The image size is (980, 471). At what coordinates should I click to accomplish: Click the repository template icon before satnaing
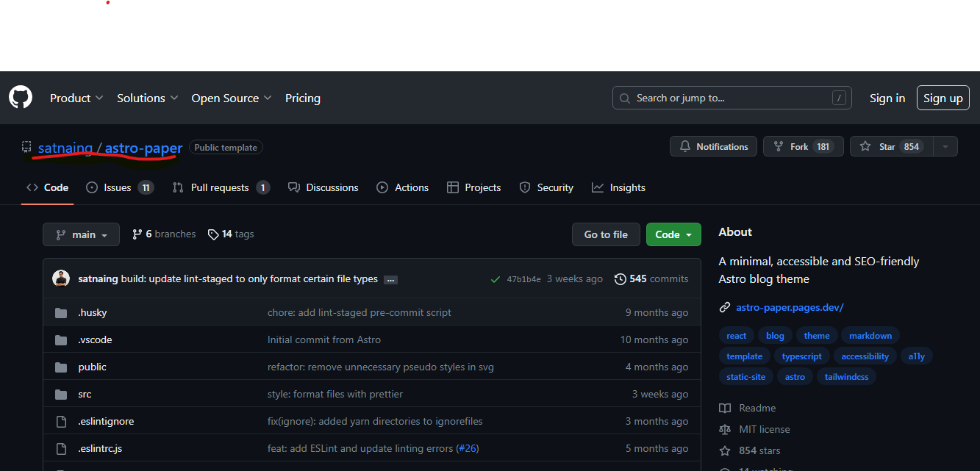[x=26, y=147]
